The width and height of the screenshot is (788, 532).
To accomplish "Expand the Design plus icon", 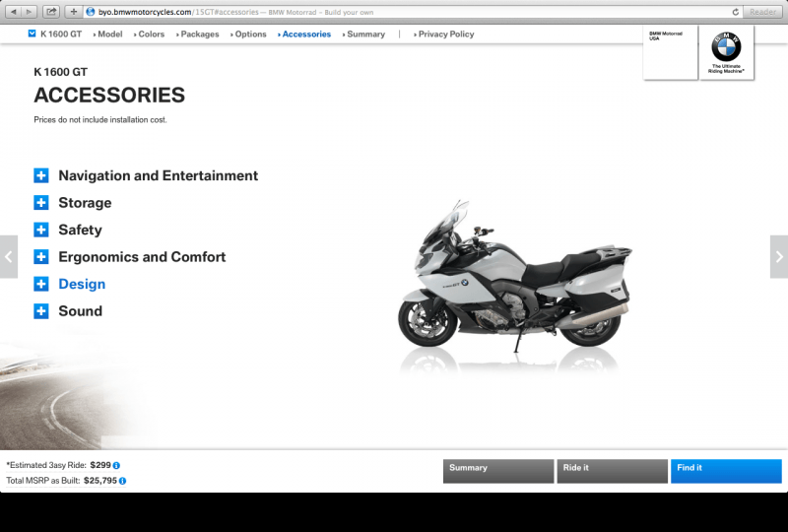I will (x=41, y=284).
